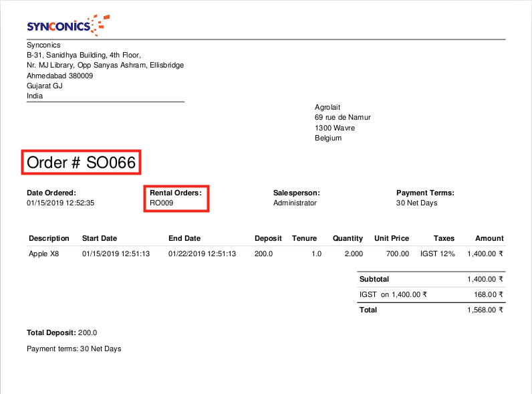Click the Subtotal row label
The width and height of the screenshot is (532, 394).
point(374,279)
